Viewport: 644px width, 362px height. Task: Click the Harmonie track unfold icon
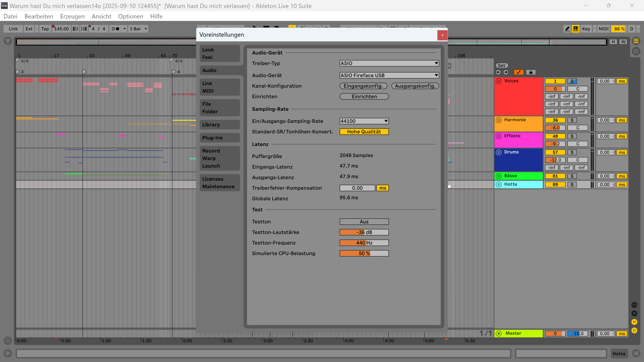click(499, 120)
